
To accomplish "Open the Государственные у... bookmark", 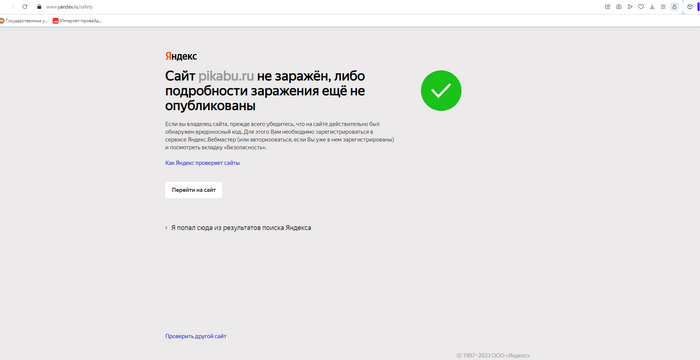I will [x=25, y=21].
